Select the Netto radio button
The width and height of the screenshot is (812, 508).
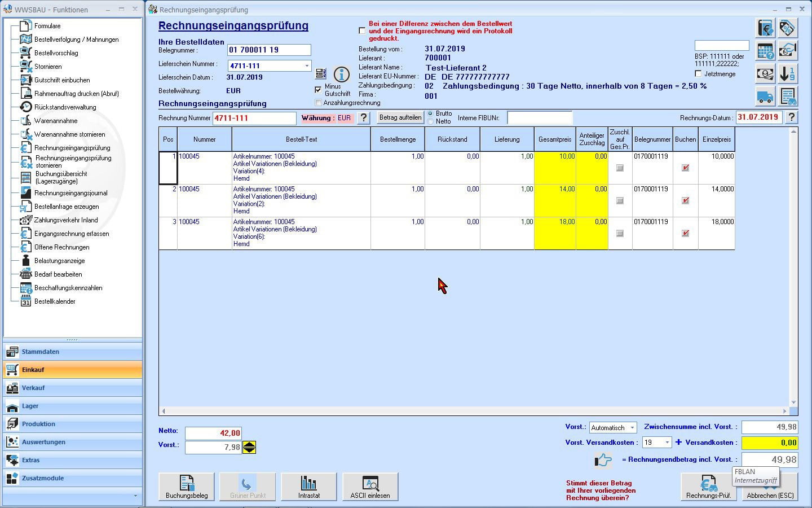pyautogui.click(x=431, y=121)
